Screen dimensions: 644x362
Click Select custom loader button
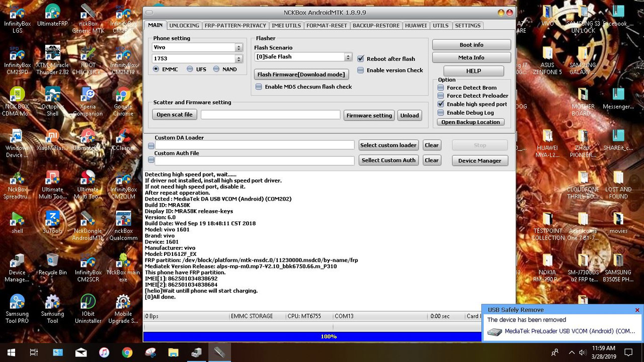pos(388,145)
